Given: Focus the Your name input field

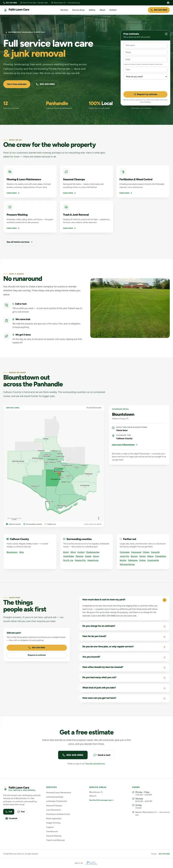Looking at the screenshot, I should (145, 45).
